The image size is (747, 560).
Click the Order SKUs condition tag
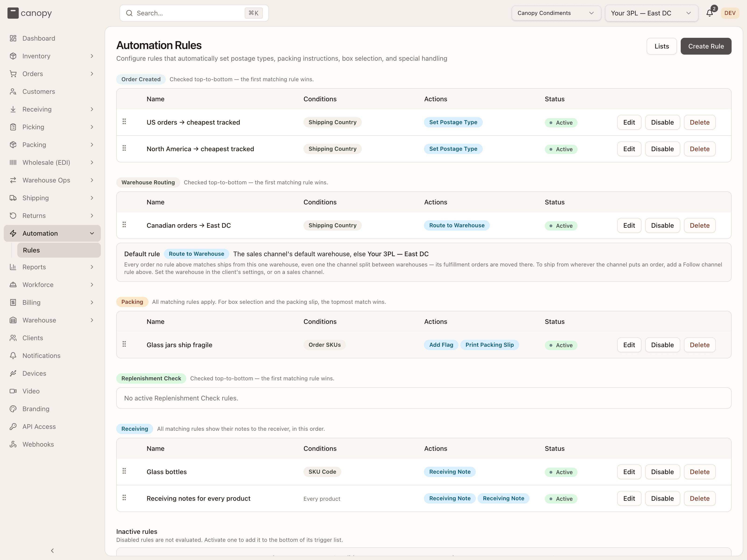(324, 345)
